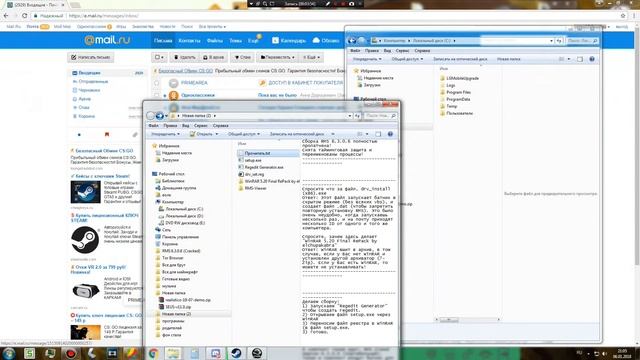Screen dimensions: 640x360
Task: Select the setup.exe file
Action: coord(250,160)
